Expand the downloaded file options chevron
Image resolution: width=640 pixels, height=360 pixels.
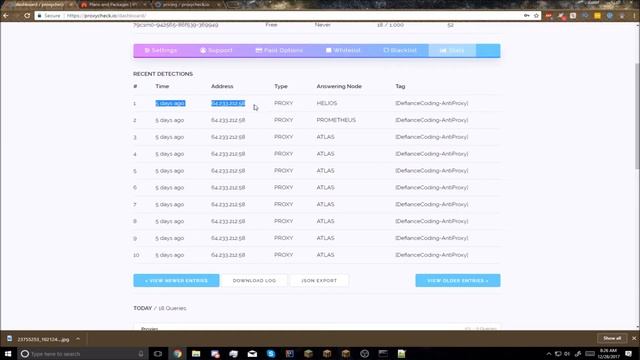pyautogui.click(x=78, y=339)
